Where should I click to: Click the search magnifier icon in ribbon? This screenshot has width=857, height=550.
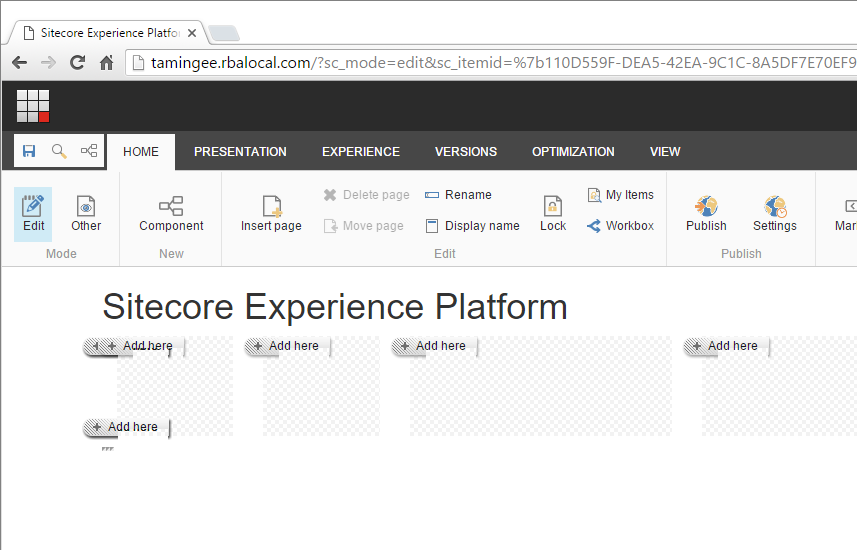pos(59,151)
